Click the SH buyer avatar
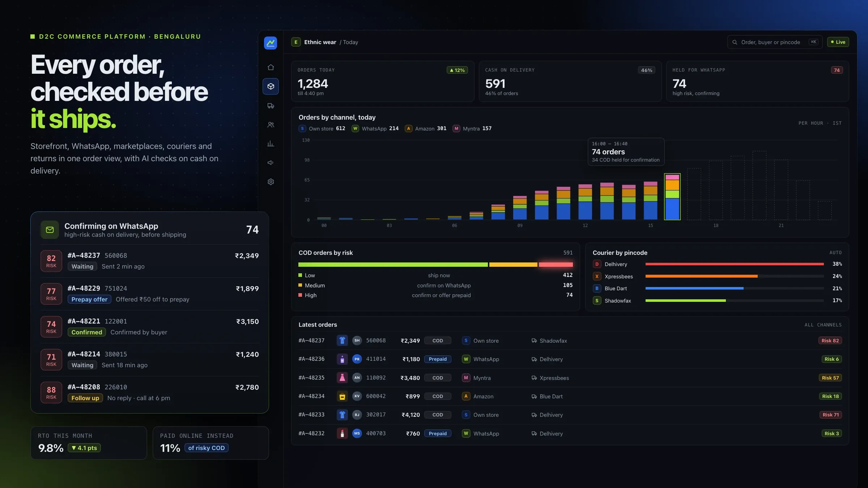This screenshot has height=488, width=868. 357,341
